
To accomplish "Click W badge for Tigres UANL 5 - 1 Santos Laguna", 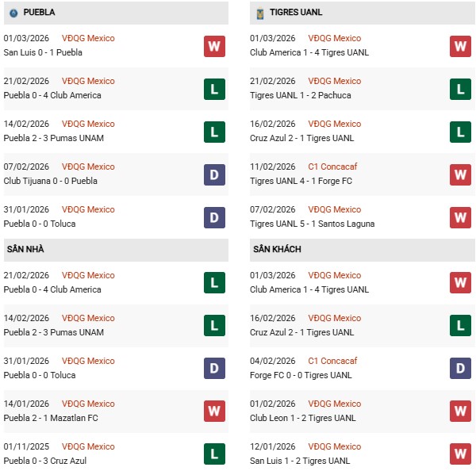I will 460,217.
